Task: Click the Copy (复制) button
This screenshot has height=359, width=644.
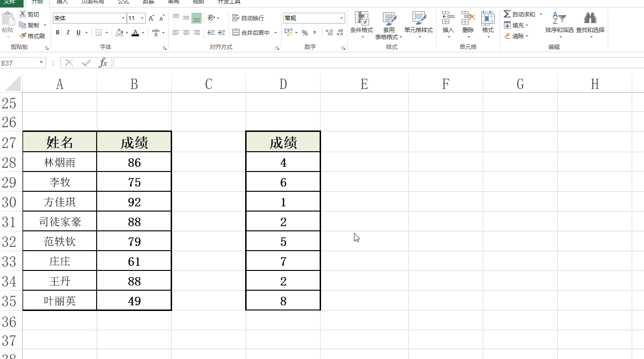Action: click(29, 25)
